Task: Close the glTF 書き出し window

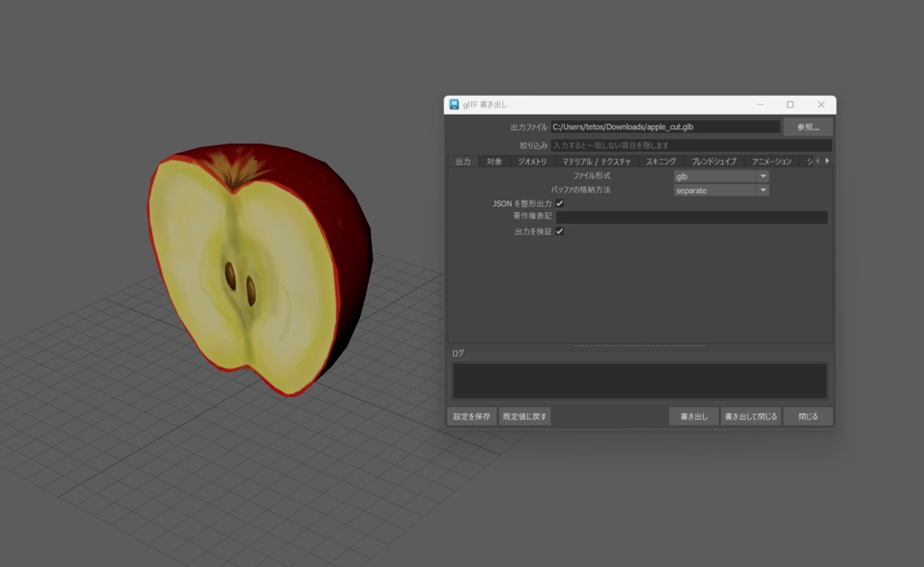Action: [x=821, y=105]
